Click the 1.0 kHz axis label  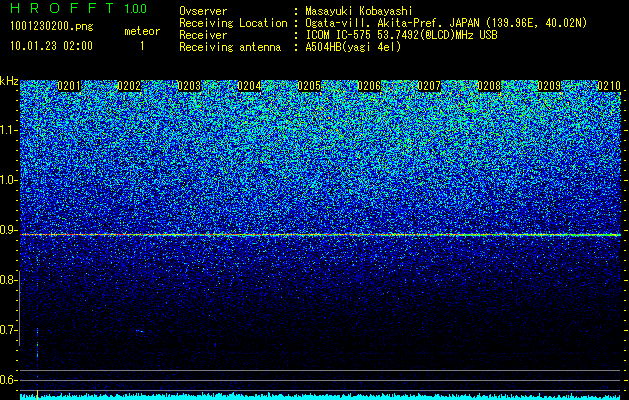pos(8,180)
